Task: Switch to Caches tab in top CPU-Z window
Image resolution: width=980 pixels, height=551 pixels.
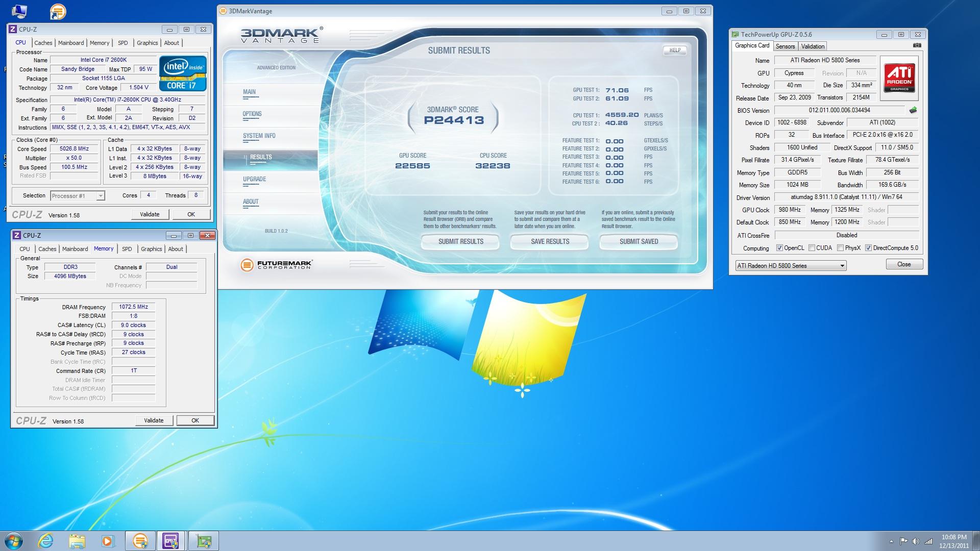Action: point(43,43)
